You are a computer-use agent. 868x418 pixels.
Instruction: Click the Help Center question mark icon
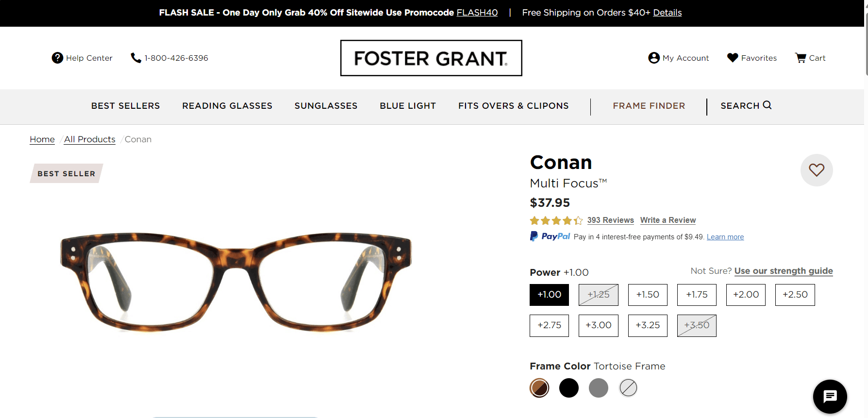click(x=58, y=57)
